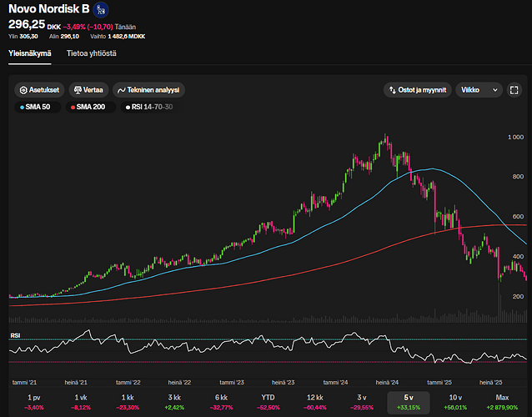This screenshot has width=532, height=417.
Task: Select the 1 pv time range
Action: [x=34, y=402]
